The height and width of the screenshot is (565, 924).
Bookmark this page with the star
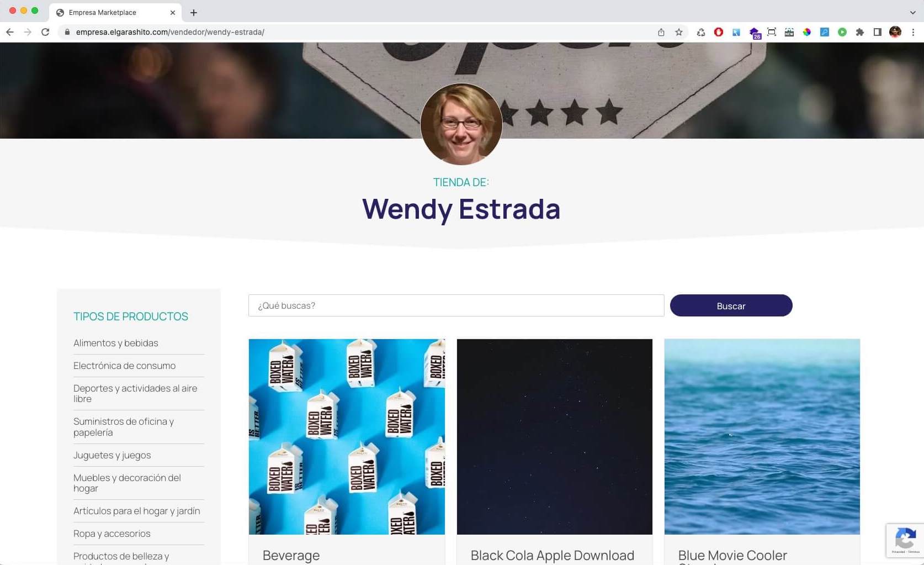point(679,32)
